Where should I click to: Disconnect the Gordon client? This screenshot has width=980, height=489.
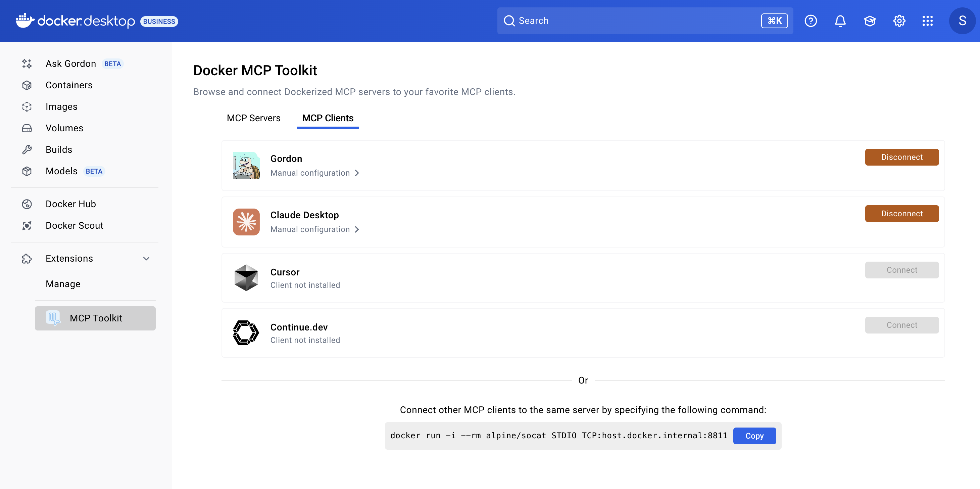(901, 157)
